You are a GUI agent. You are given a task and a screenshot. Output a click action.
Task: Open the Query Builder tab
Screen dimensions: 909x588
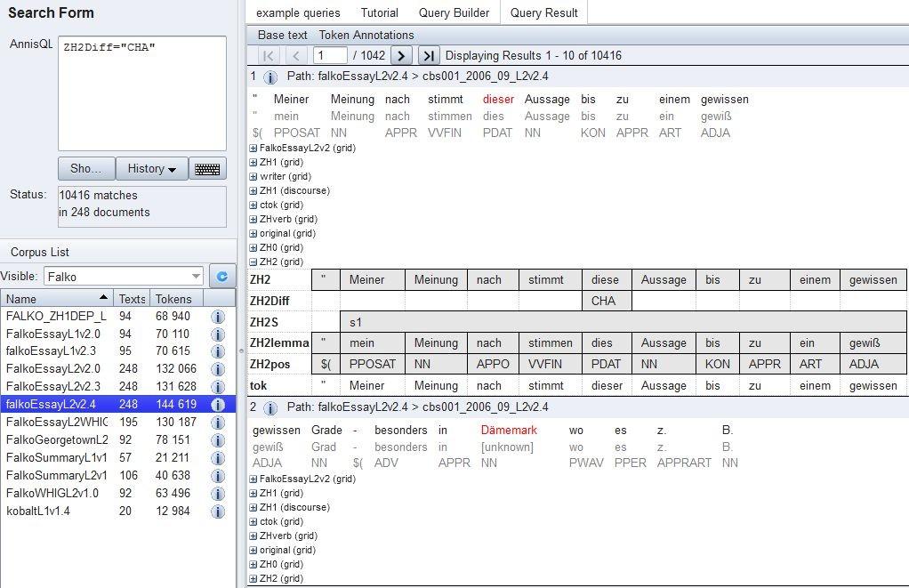pos(454,12)
